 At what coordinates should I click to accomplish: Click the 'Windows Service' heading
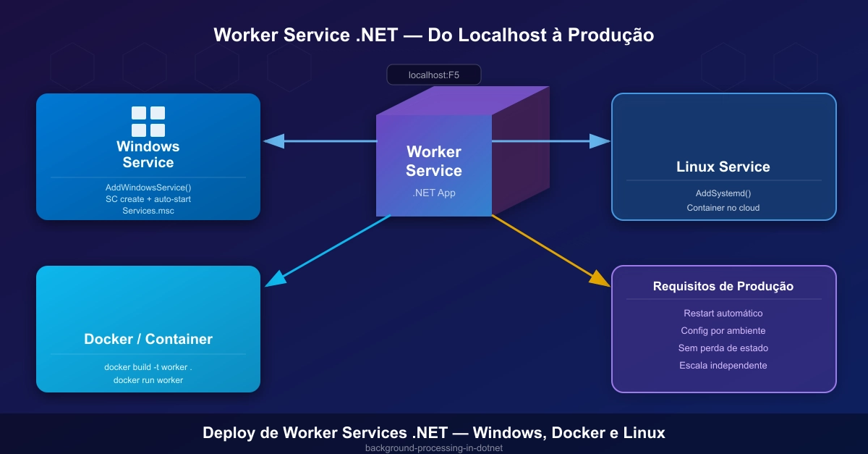click(x=148, y=155)
